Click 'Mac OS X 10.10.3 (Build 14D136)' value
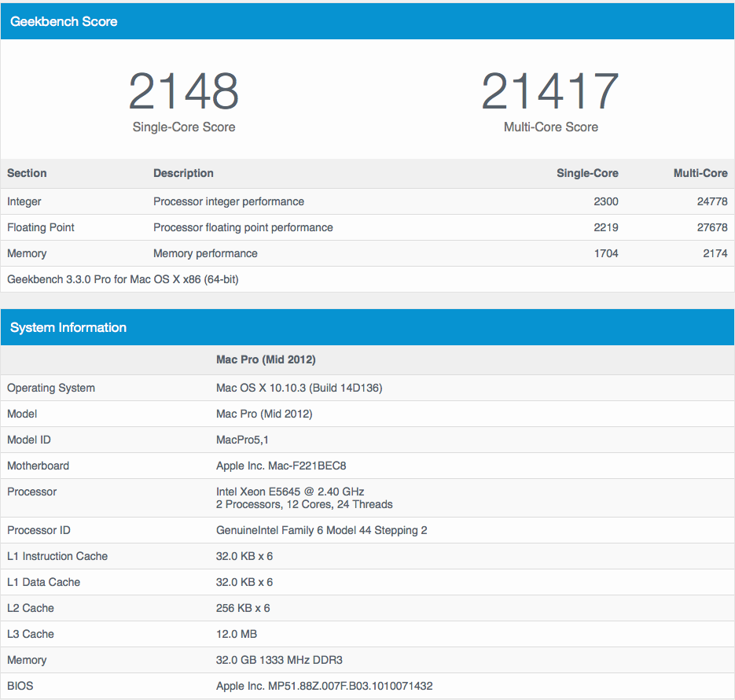Viewport: 735px width, 700px height. (299, 388)
